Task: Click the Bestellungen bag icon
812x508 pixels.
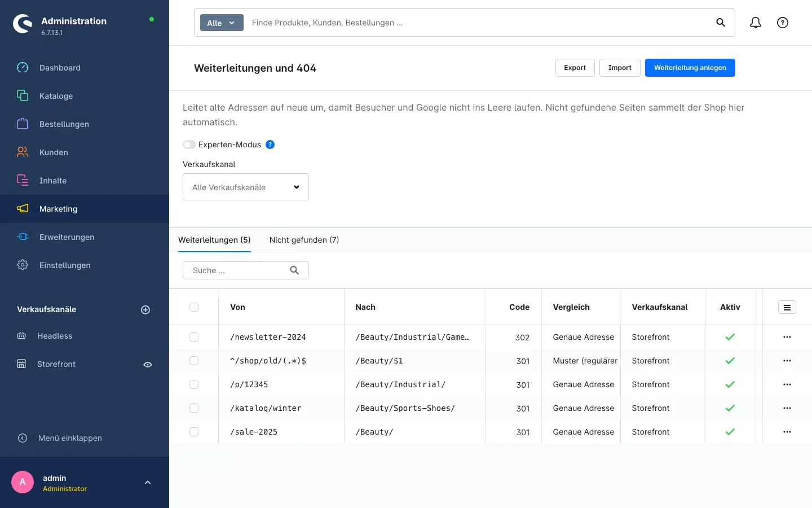Action: pyautogui.click(x=23, y=124)
